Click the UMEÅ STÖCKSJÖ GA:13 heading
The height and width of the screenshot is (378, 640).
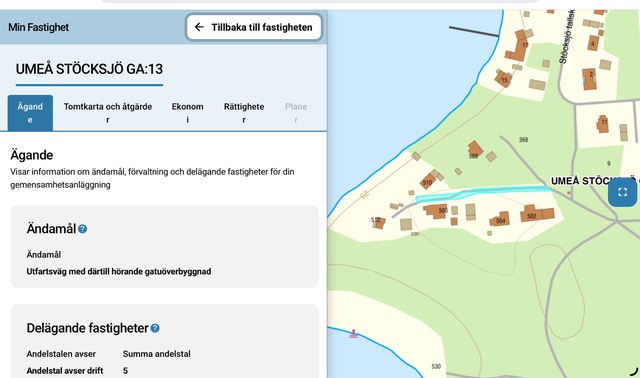point(89,69)
